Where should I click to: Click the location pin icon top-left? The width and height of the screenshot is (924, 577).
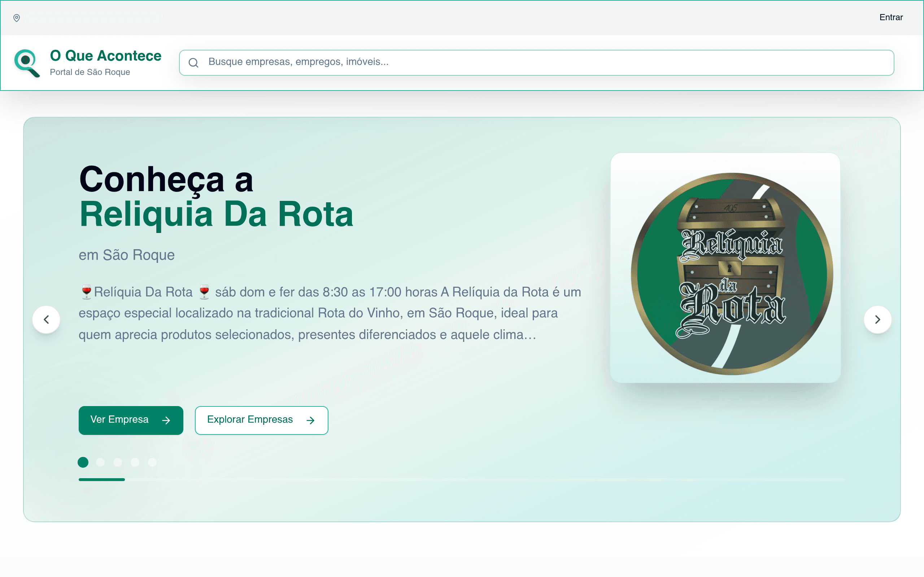(x=16, y=18)
